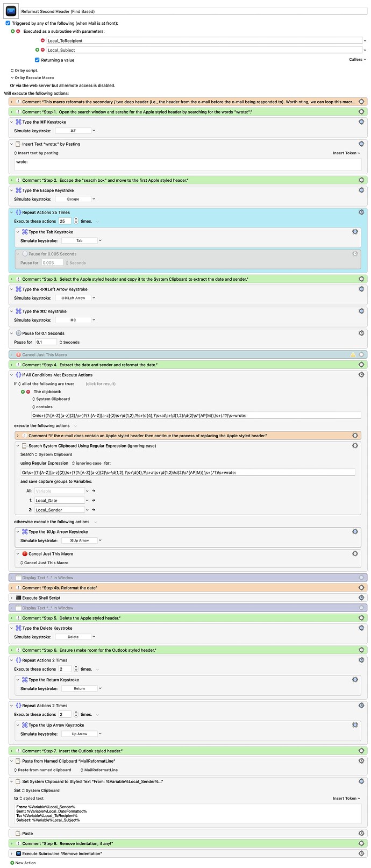The width and height of the screenshot is (371, 868).
Task: Click gear icon on Paste from Named Clipboard action
Action: click(x=361, y=761)
